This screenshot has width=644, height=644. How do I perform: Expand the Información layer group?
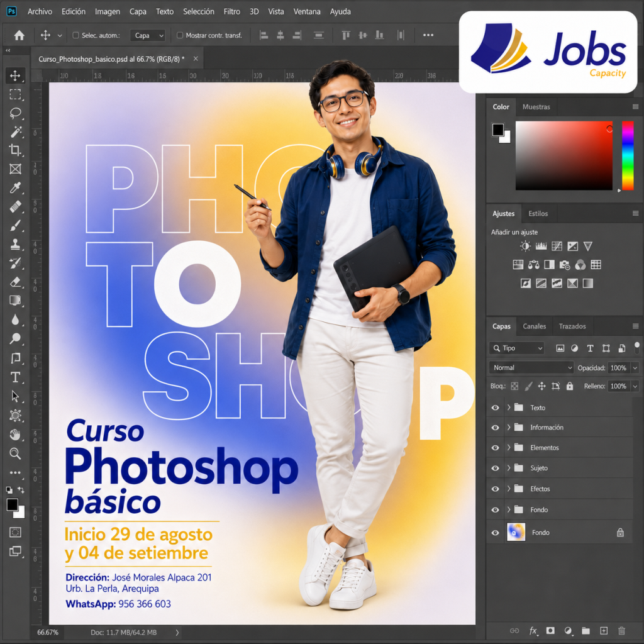[x=509, y=428]
